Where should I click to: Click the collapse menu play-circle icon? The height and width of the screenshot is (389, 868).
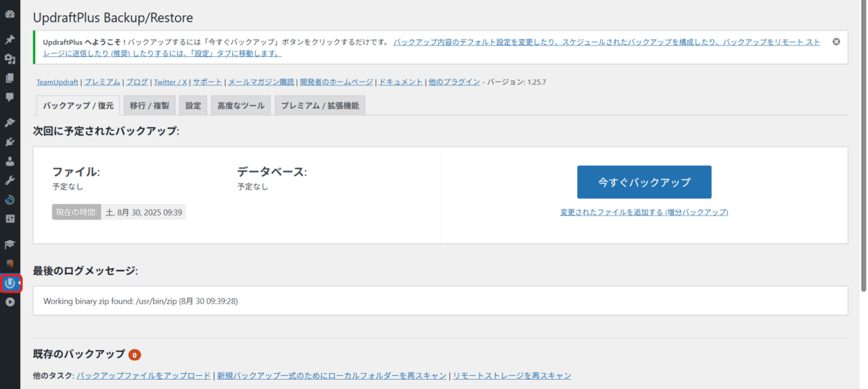click(9, 302)
